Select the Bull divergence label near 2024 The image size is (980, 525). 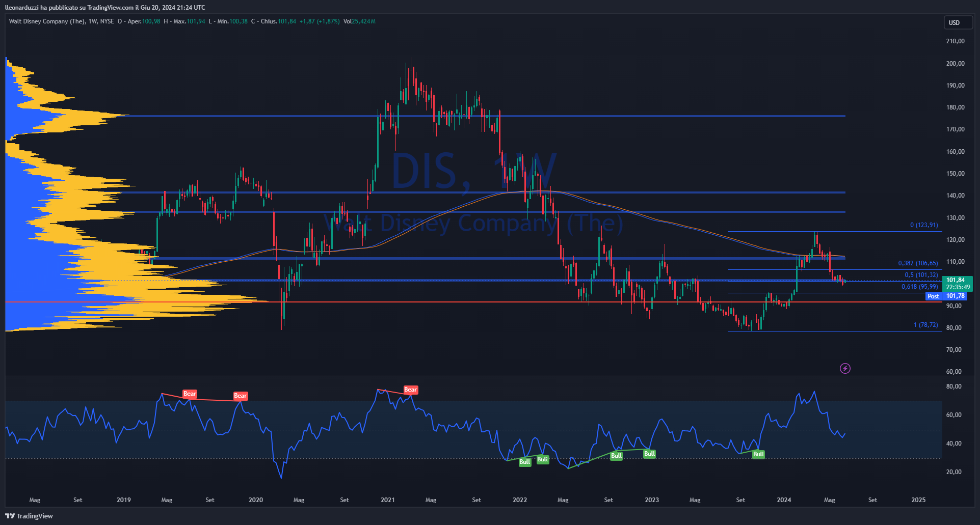pos(758,454)
